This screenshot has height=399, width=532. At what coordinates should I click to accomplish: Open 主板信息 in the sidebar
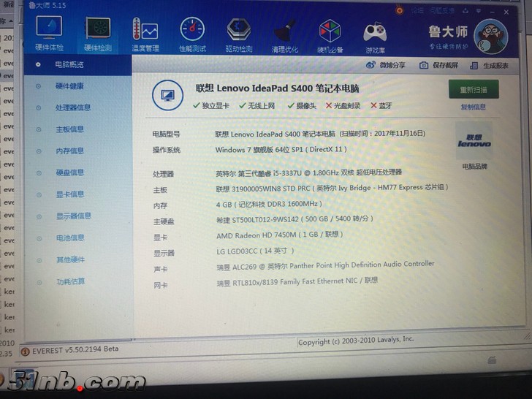[x=69, y=129]
